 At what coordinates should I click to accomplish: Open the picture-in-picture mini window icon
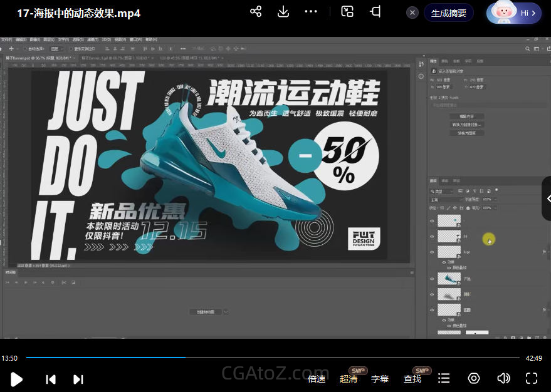coord(347,12)
